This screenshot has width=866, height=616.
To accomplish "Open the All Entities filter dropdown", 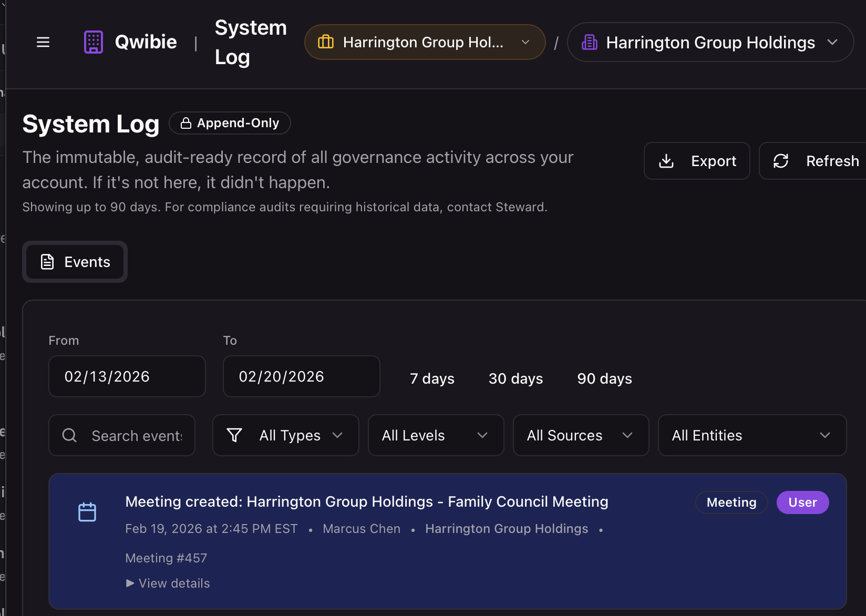I will [752, 435].
